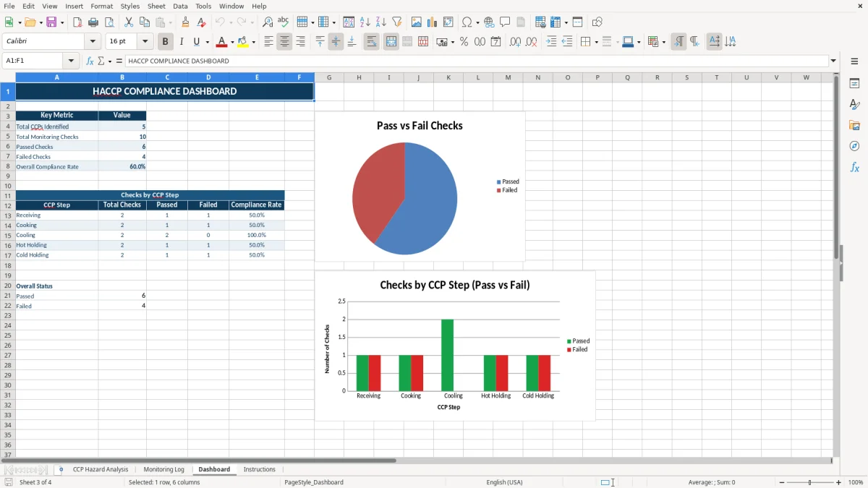Click the AutoFilter funnel icon
868x488 pixels.
coord(397,22)
